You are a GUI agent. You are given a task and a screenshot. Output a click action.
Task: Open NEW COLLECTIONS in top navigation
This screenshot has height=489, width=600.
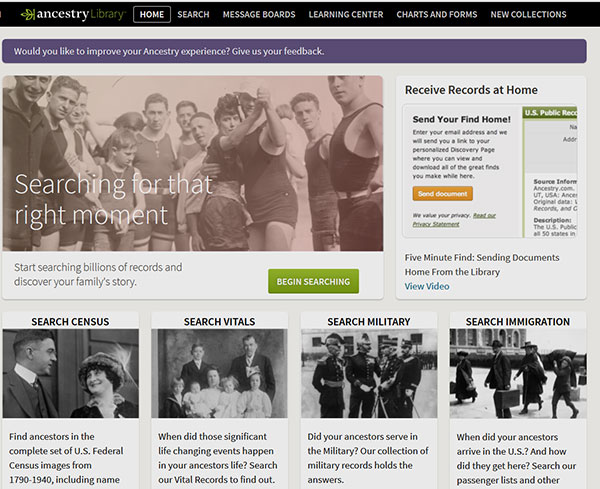pos(528,15)
